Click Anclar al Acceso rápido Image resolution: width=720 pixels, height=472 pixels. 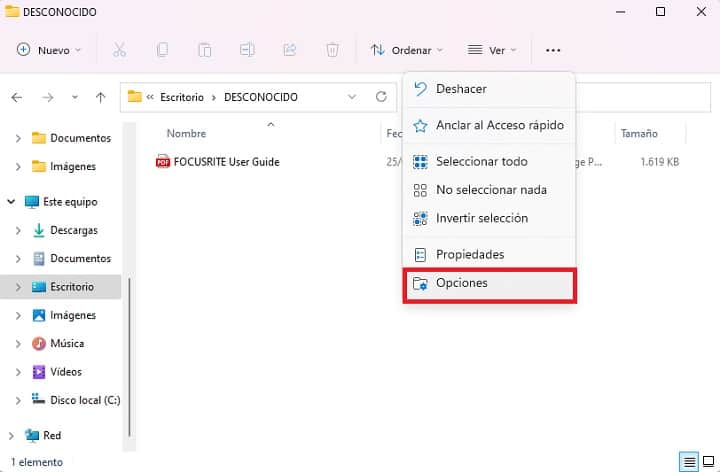point(489,125)
